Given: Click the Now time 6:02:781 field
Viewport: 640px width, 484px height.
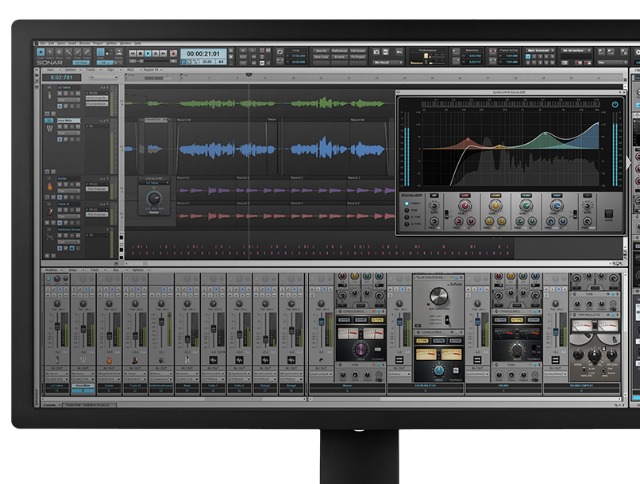Looking at the screenshot, I should point(62,78).
